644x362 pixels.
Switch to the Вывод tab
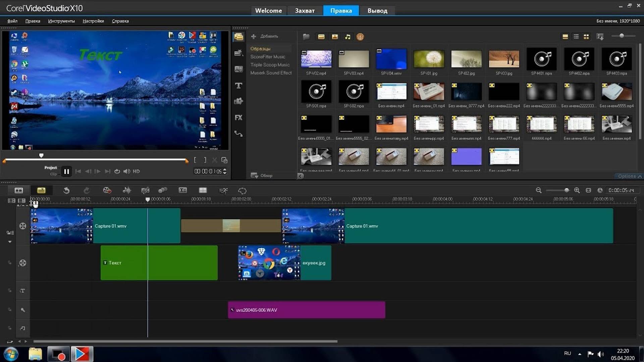[377, 10]
